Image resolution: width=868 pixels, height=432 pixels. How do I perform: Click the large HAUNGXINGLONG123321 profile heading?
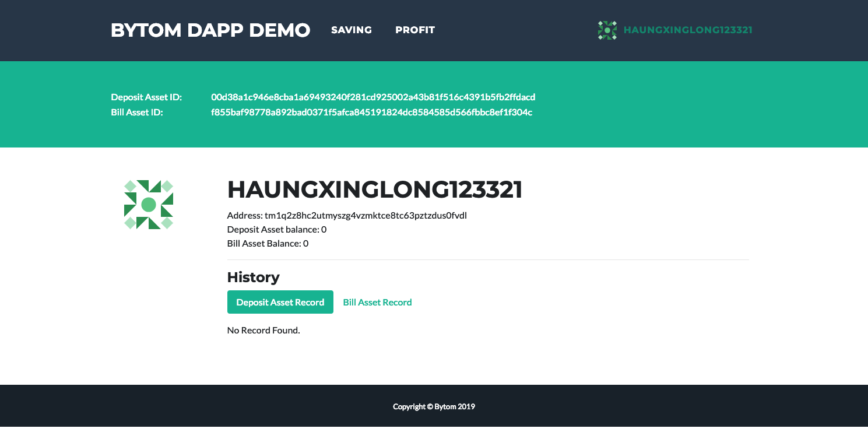pyautogui.click(x=375, y=190)
